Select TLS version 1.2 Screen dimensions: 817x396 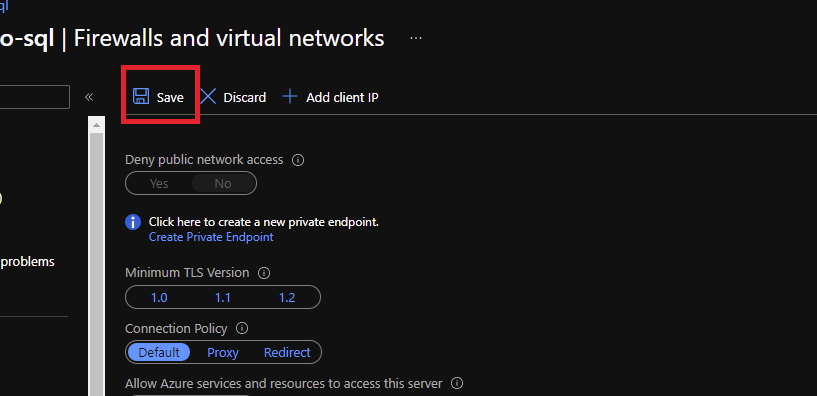point(287,298)
